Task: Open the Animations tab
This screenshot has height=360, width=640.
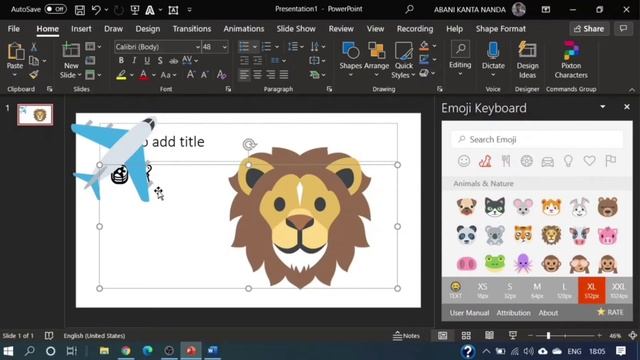Action: (x=244, y=29)
